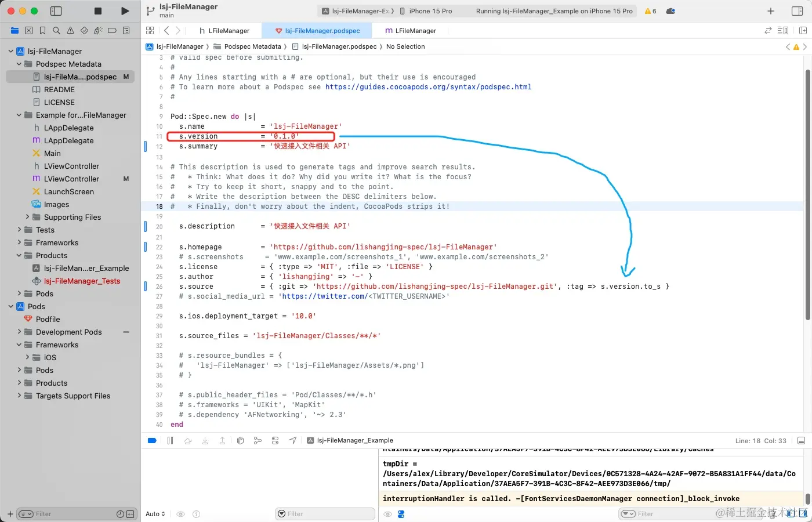Go forward in editor history

(178, 31)
